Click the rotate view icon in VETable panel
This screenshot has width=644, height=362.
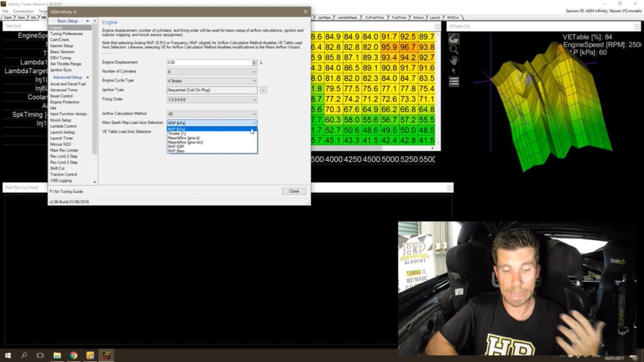point(454,39)
